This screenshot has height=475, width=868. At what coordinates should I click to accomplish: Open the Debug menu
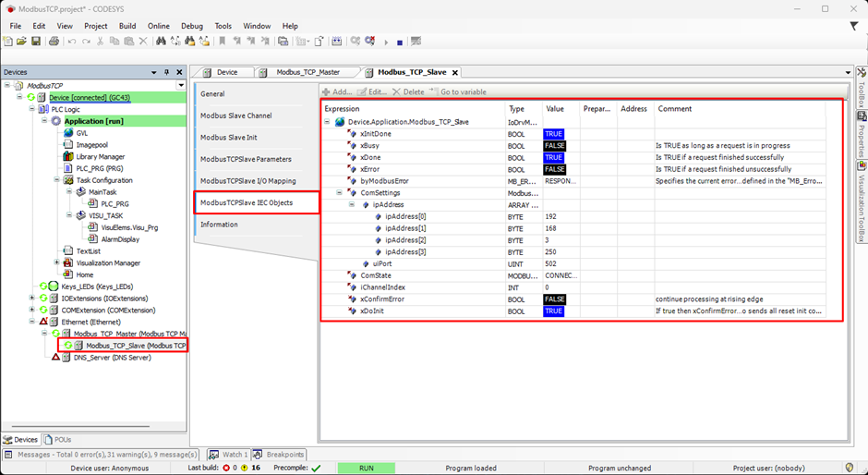(192, 26)
